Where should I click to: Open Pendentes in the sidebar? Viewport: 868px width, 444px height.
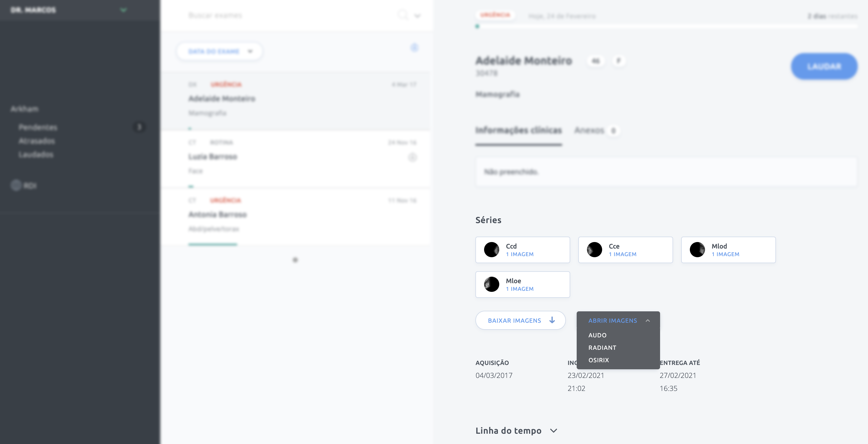[38, 127]
